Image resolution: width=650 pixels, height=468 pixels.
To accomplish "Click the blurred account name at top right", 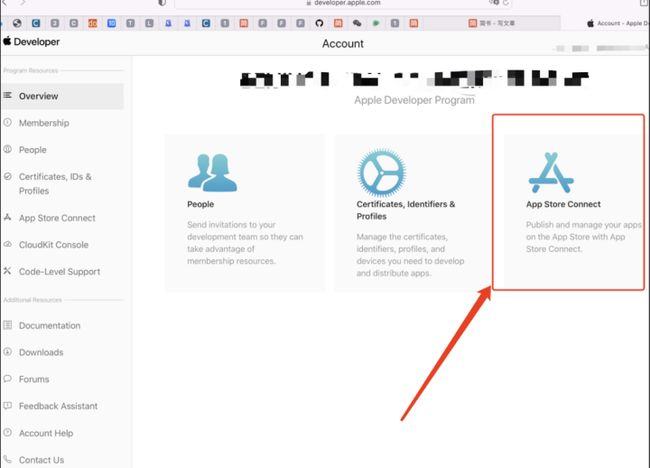I will click(x=601, y=48).
